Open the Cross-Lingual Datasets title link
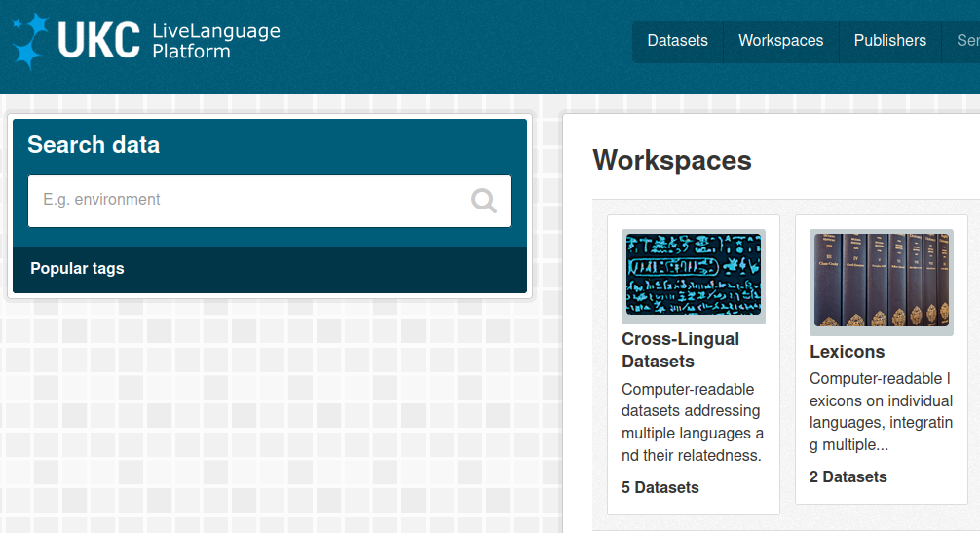Viewport: 980px width, 533px height. pos(680,350)
